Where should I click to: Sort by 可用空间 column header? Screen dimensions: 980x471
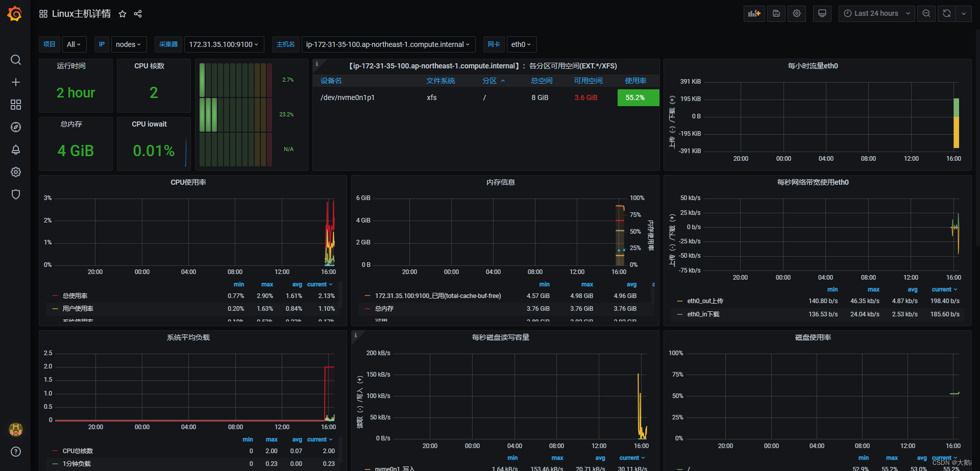[588, 81]
